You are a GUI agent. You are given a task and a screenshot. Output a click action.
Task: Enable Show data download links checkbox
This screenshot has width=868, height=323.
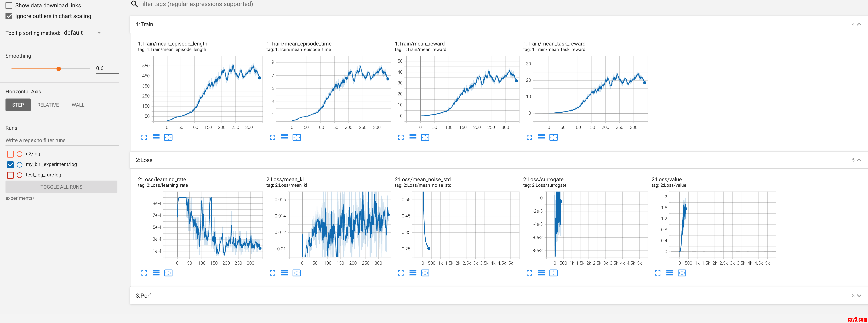[x=9, y=5]
